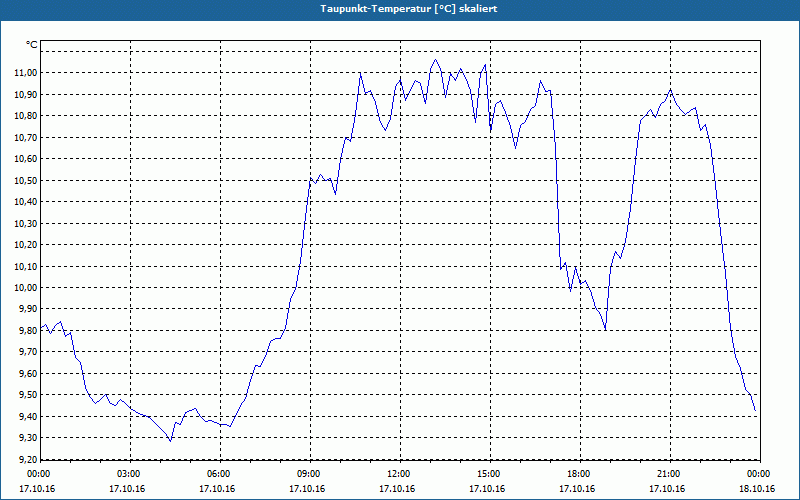Click the 10,40 y-axis value
The height and width of the screenshot is (500, 800).
(27, 202)
